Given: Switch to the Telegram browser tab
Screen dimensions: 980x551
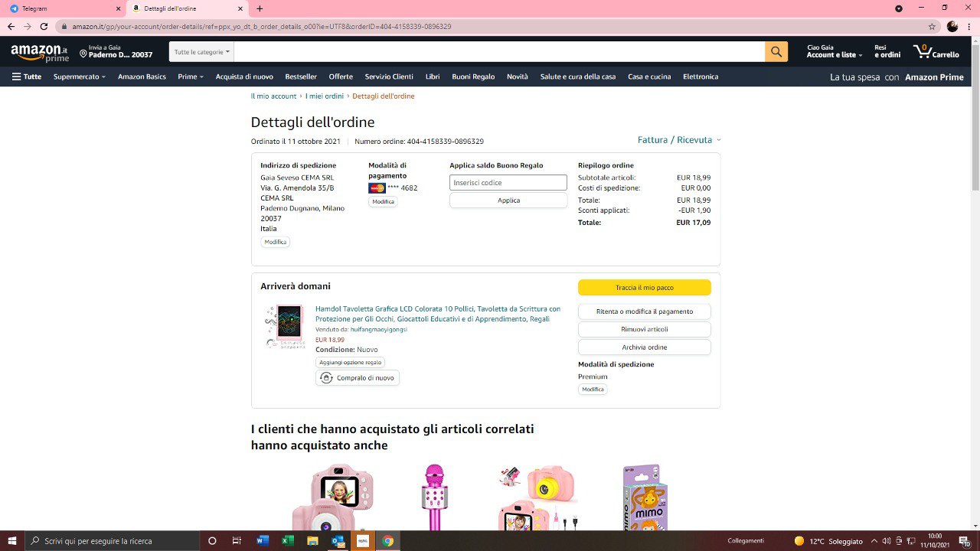Looking at the screenshot, I should tap(61, 8).
